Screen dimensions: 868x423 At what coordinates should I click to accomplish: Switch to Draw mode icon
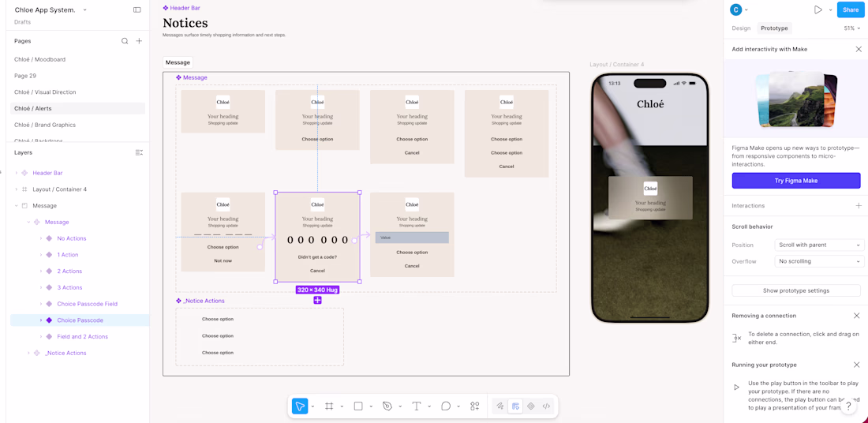click(x=499, y=406)
